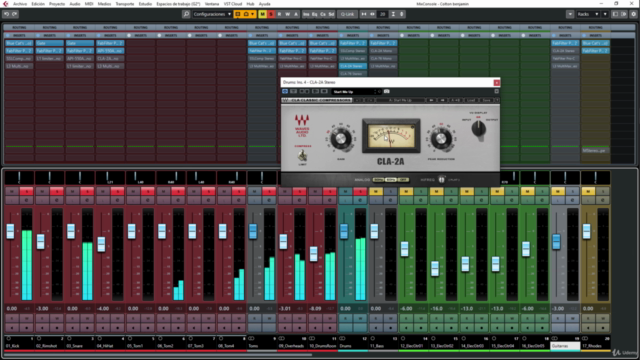Viewport: 640px width, 360px height.
Task: Open the Archivo menu
Action: pos(20,4)
